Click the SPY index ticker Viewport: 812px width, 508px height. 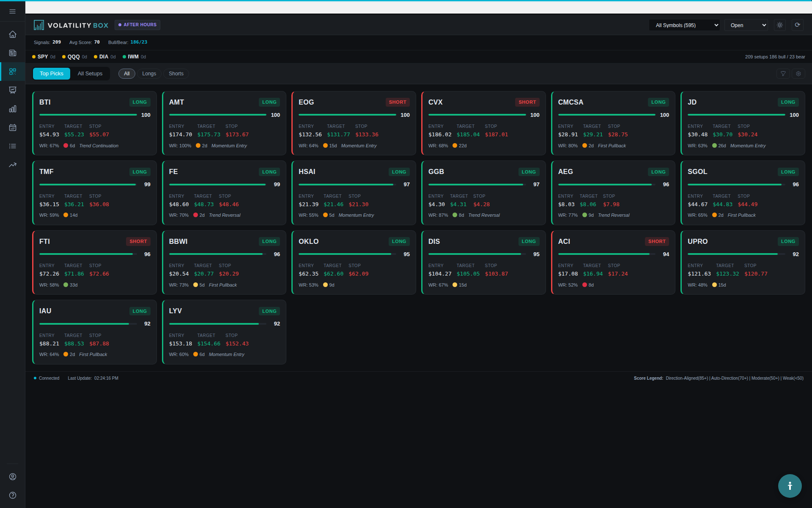point(44,57)
